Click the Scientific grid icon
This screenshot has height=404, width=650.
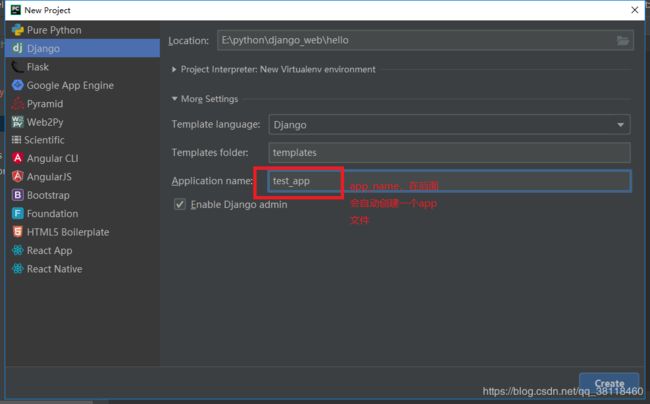[x=17, y=140]
